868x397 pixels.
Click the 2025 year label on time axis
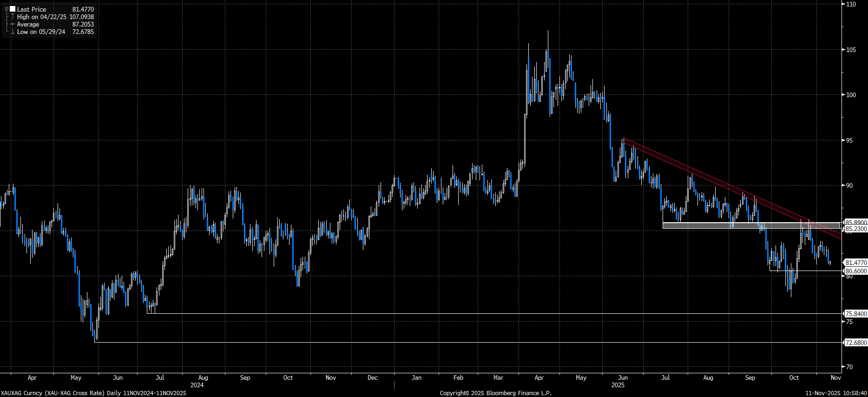tap(618, 385)
